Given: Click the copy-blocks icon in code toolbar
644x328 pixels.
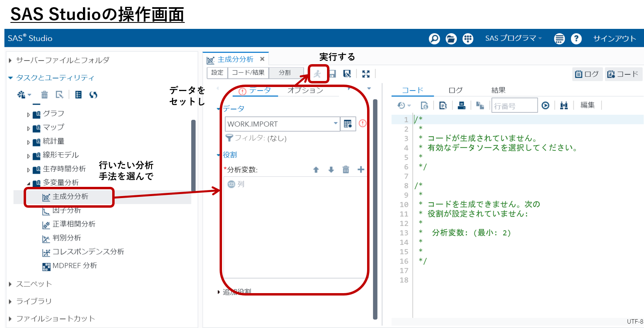Looking at the screenshot, I should coord(480,105).
